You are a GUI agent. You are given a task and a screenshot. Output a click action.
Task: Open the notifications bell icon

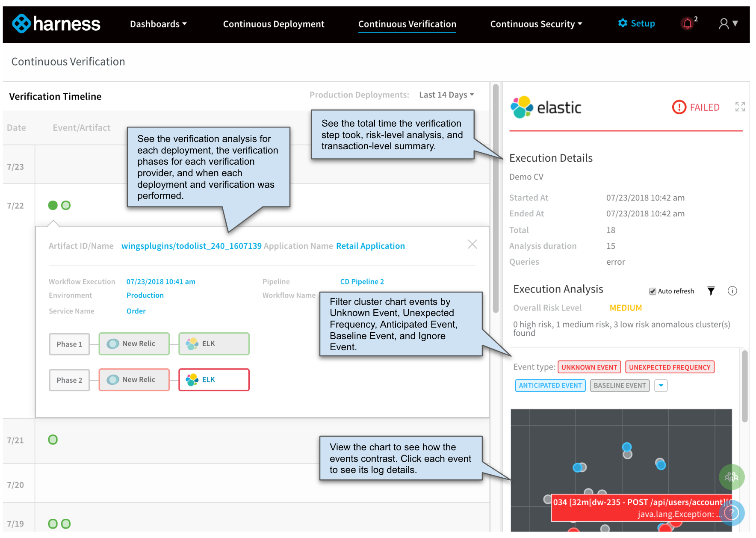tap(687, 24)
